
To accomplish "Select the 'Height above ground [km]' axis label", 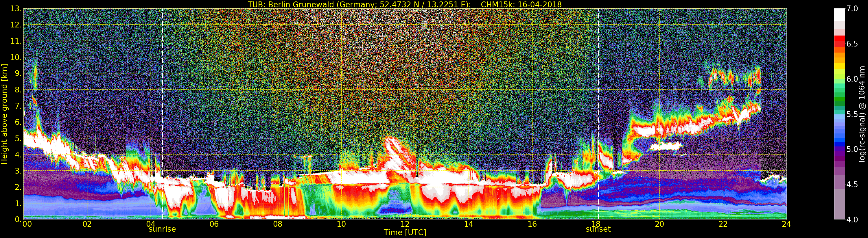I will click(4, 114).
